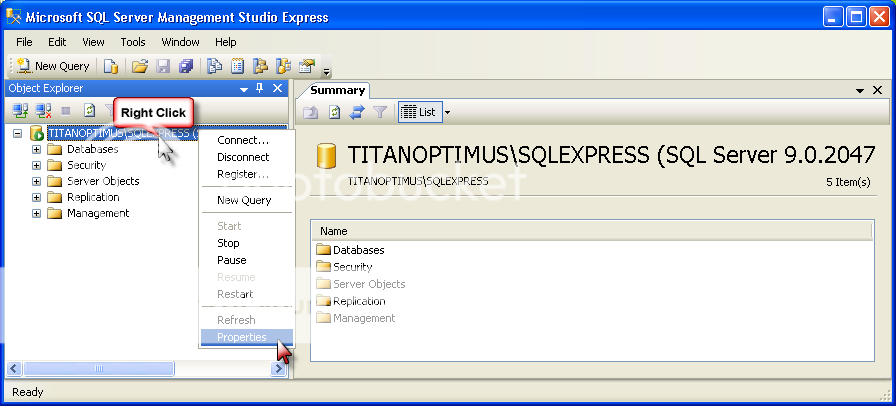Select Security folder in Summary list
This screenshot has height=406, width=896.
pyautogui.click(x=345, y=267)
